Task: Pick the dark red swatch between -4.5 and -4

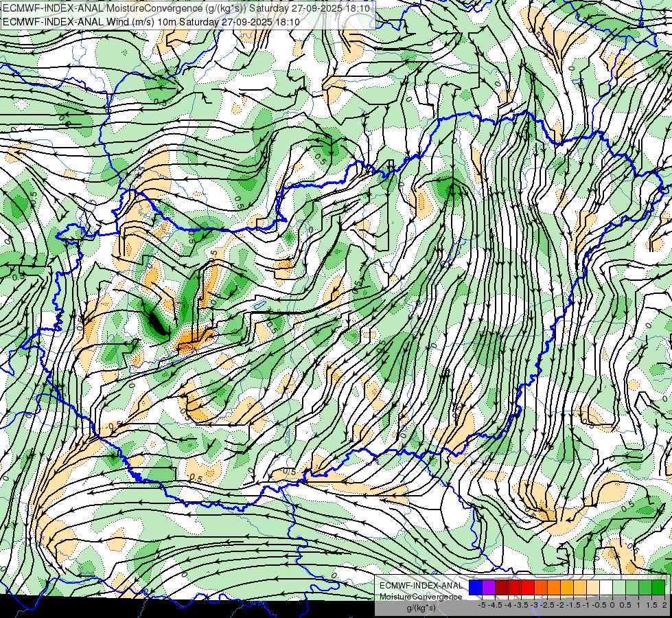Action: tap(502, 587)
